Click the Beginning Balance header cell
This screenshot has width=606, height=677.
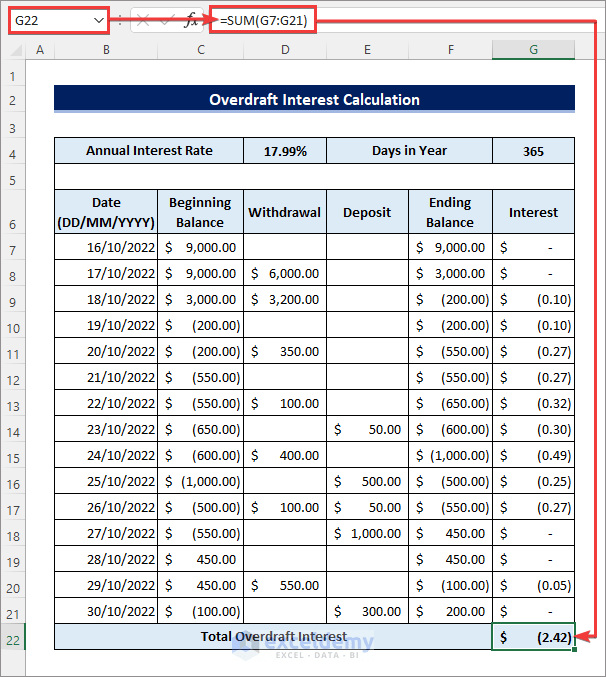click(201, 212)
